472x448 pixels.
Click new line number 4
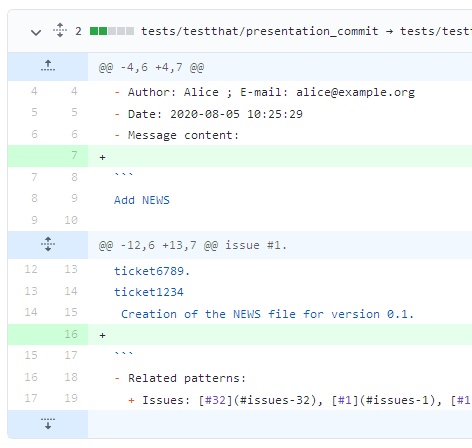click(x=74, y=91)
